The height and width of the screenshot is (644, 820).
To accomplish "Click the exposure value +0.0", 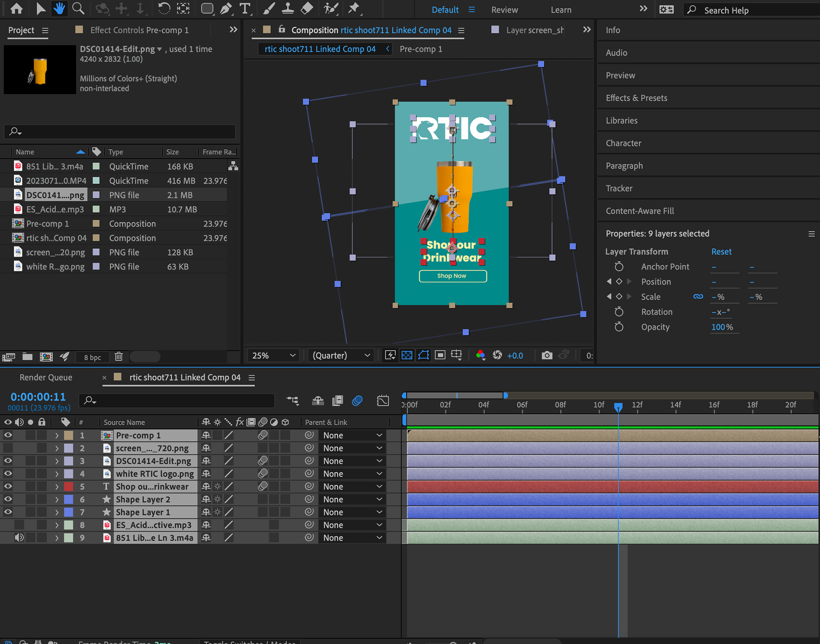I will [x=515, y=356].
